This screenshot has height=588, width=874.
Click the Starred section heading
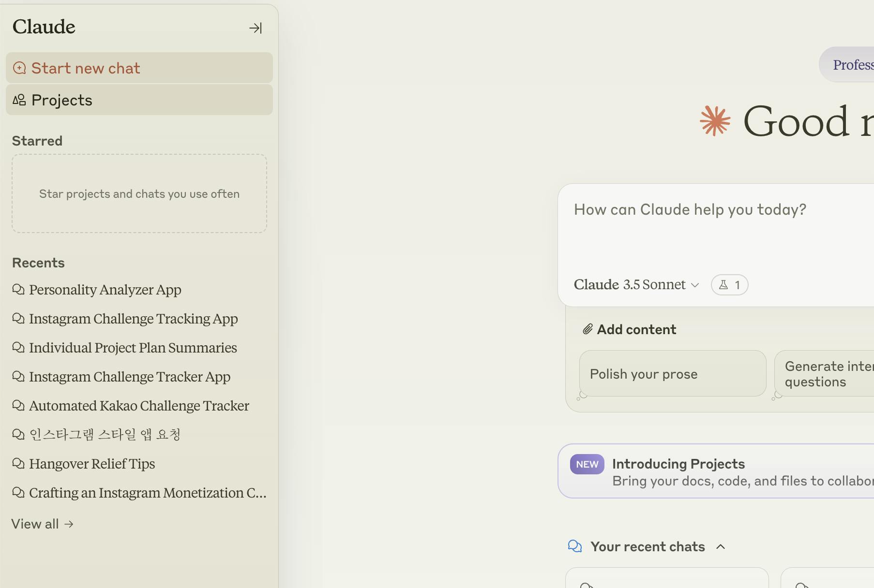[x=37, y=141]
